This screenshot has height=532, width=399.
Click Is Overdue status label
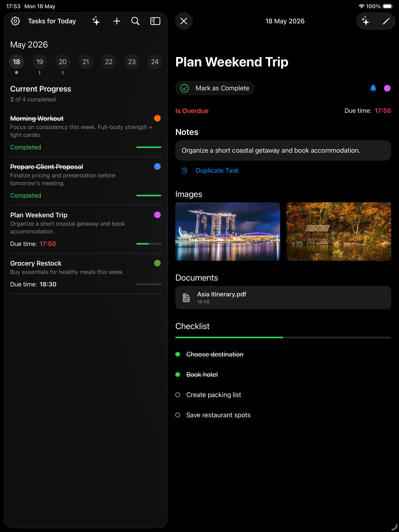point(192,111)
